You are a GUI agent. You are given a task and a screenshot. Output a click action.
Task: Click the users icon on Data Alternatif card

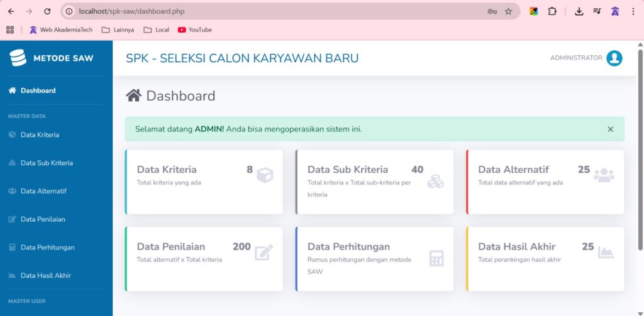coord(604,175)
